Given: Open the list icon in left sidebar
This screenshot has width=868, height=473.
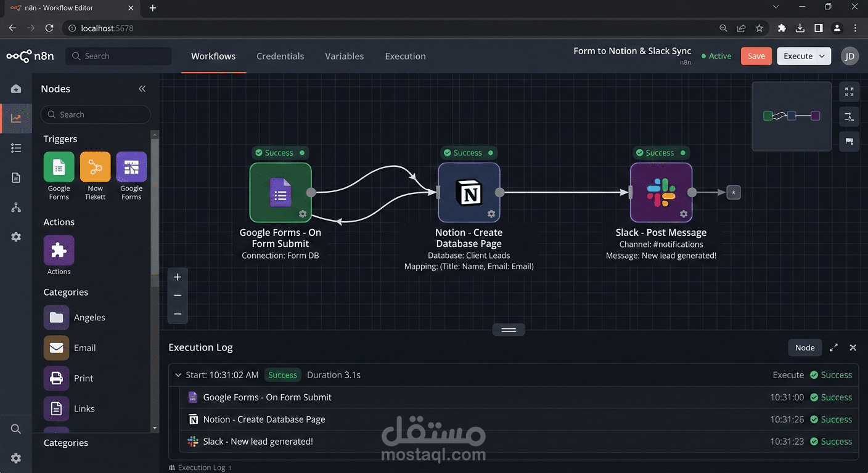Looking at the screenshot, I should (16, 148).
